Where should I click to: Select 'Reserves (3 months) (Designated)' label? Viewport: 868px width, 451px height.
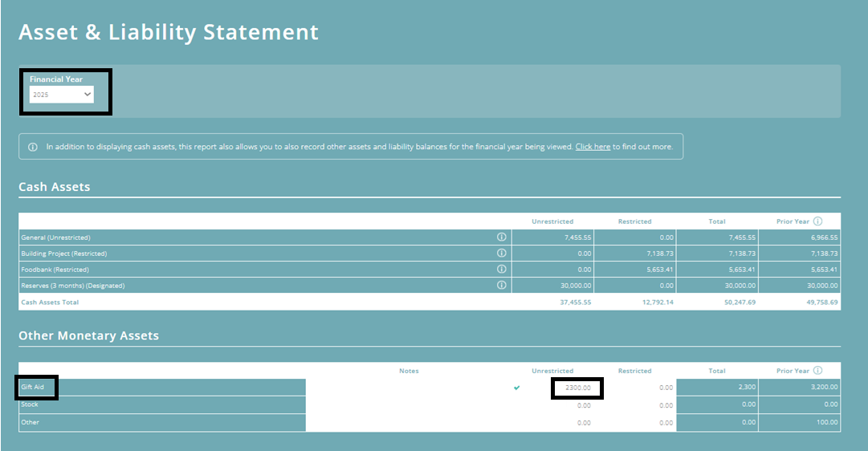click(x=72, y=286)
